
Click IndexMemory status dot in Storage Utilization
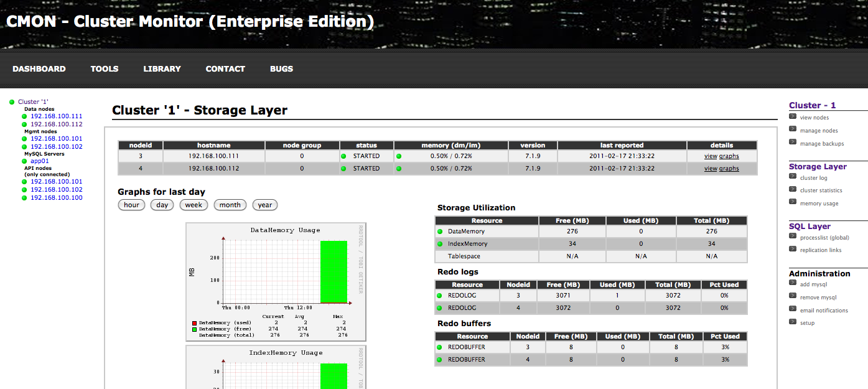440,244
